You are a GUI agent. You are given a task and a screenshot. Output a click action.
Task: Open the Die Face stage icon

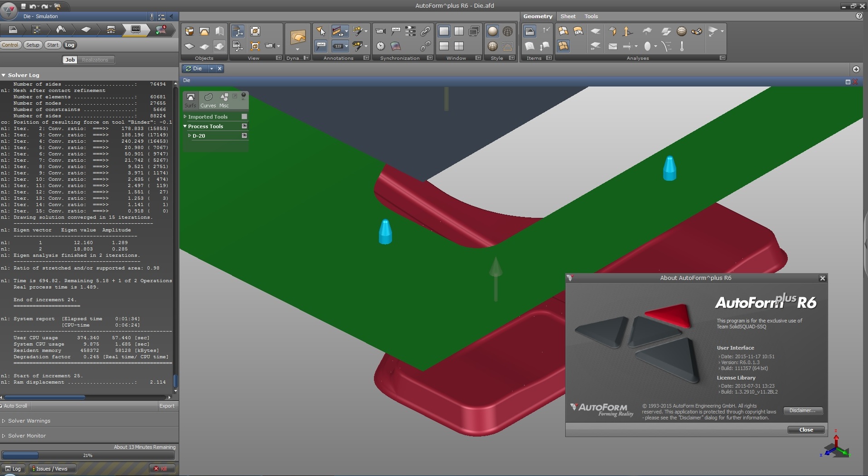click(x=61, y=29)
